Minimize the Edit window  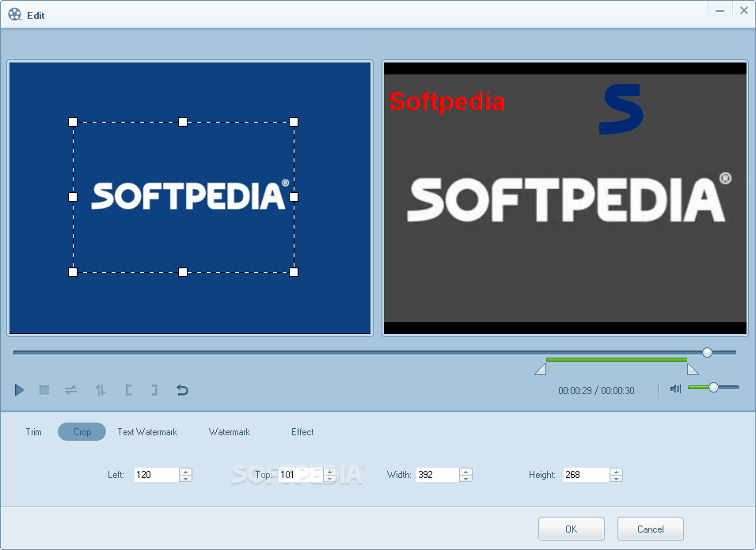point(720,11)
